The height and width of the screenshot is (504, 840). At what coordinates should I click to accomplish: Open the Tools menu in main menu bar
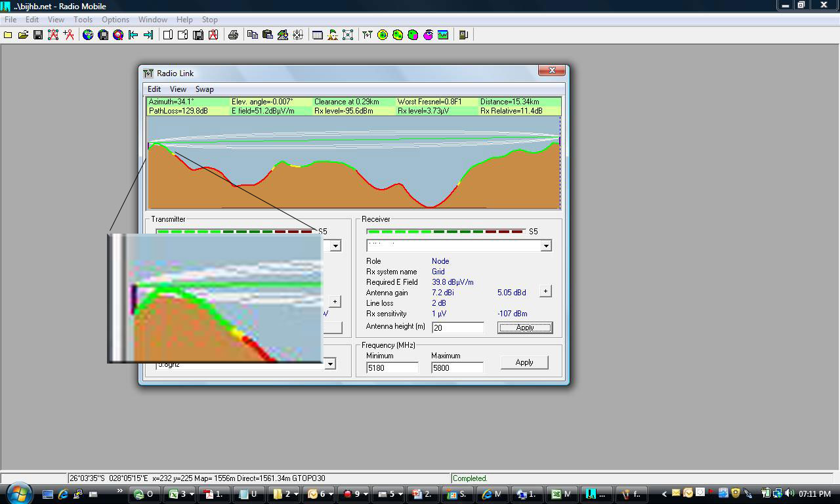(x=83, y=20)
